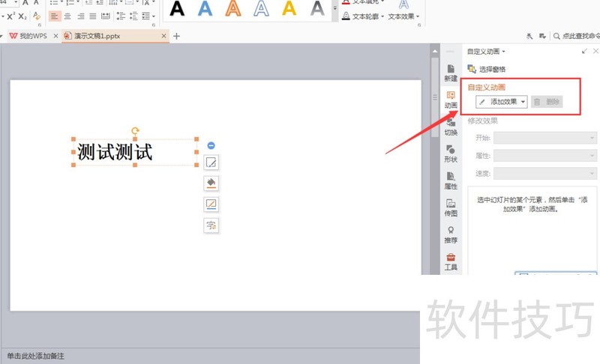Switch to the 我的WPS tab
600x364 pixels.
click(30, 36)
